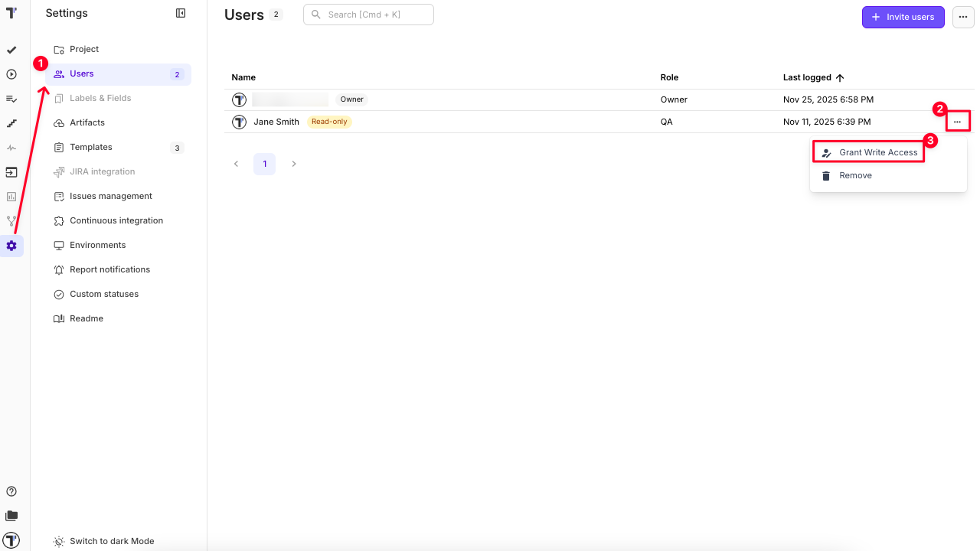Screen dimensions: 980x551
Task: Open the Analytics chart icon in sidebar
Action: coord(11,197)
